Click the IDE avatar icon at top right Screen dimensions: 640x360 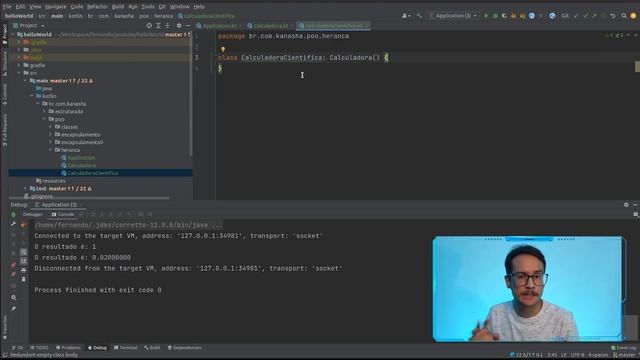tap(633, 16)
